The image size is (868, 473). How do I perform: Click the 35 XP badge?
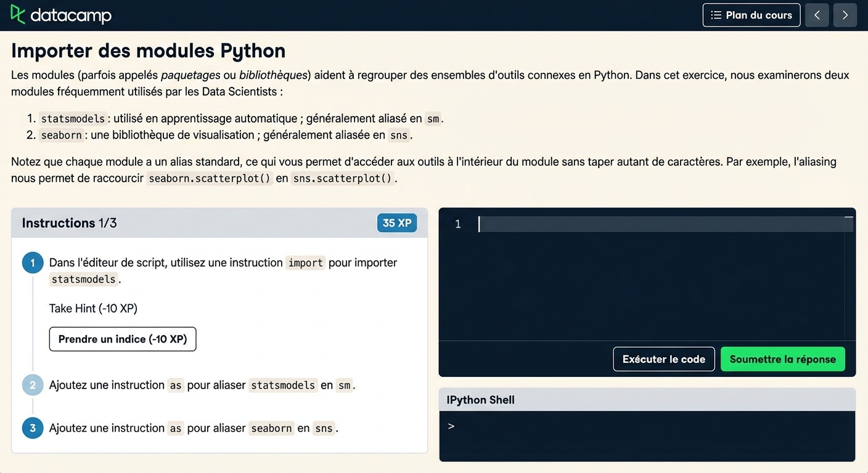396,223
